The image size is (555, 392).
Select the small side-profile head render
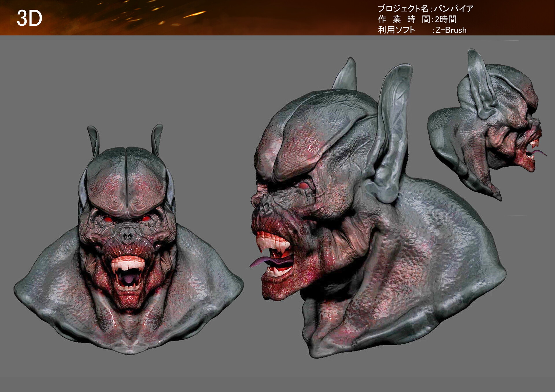(487, 125)
